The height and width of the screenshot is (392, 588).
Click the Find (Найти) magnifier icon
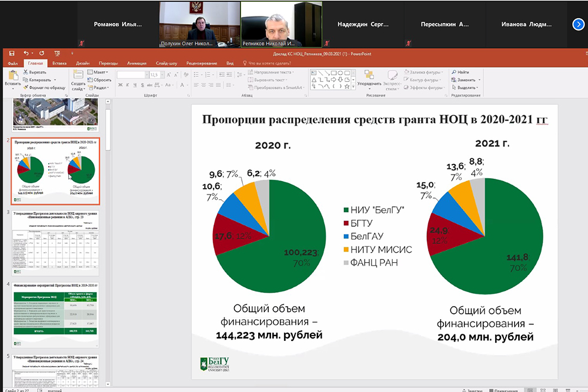click(454, 72)
